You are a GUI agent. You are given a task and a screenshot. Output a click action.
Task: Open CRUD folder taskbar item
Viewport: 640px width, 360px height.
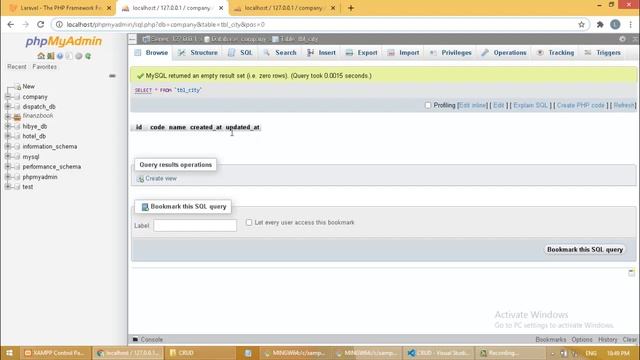pyautogui.click(x=200, y=353)
